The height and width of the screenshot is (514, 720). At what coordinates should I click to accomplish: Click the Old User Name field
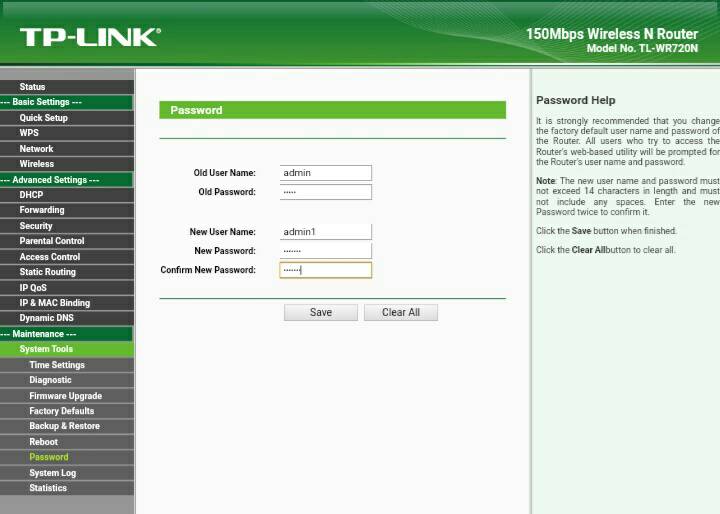326,173
